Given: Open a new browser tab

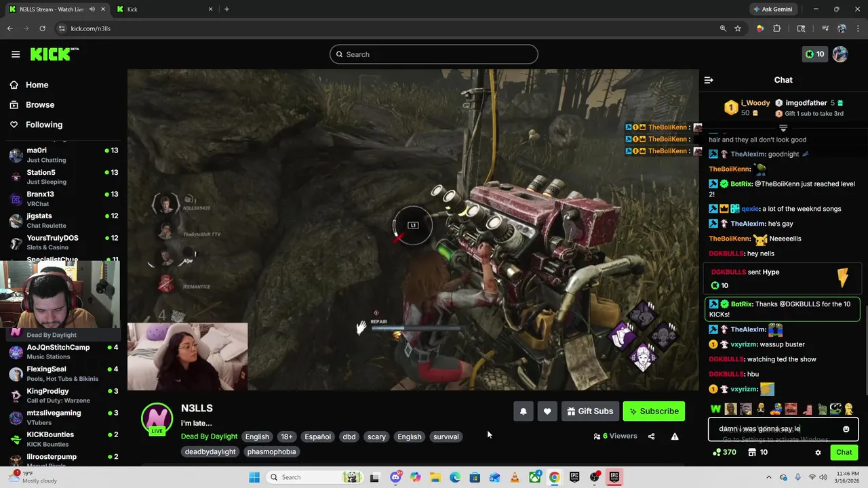Looking at the screenshot, I should pyautogui.click(x=226, y=9).
